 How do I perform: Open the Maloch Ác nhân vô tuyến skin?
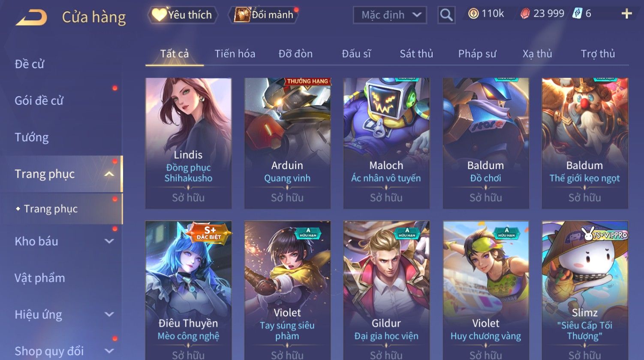point(386,143)
